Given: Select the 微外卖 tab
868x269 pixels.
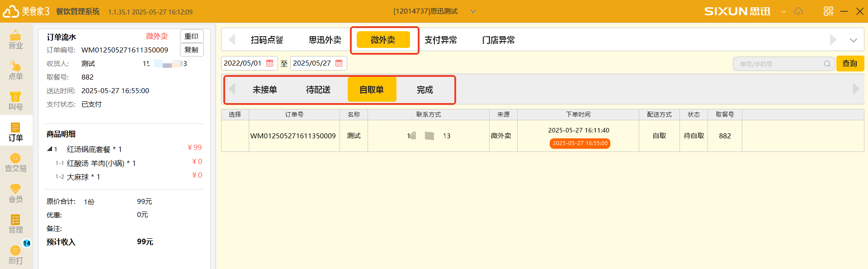Looking at the screenshot, I should 383,40.
